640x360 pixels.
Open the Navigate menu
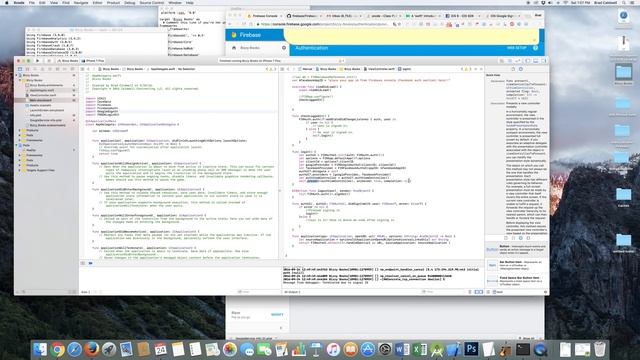pos(80,2)
